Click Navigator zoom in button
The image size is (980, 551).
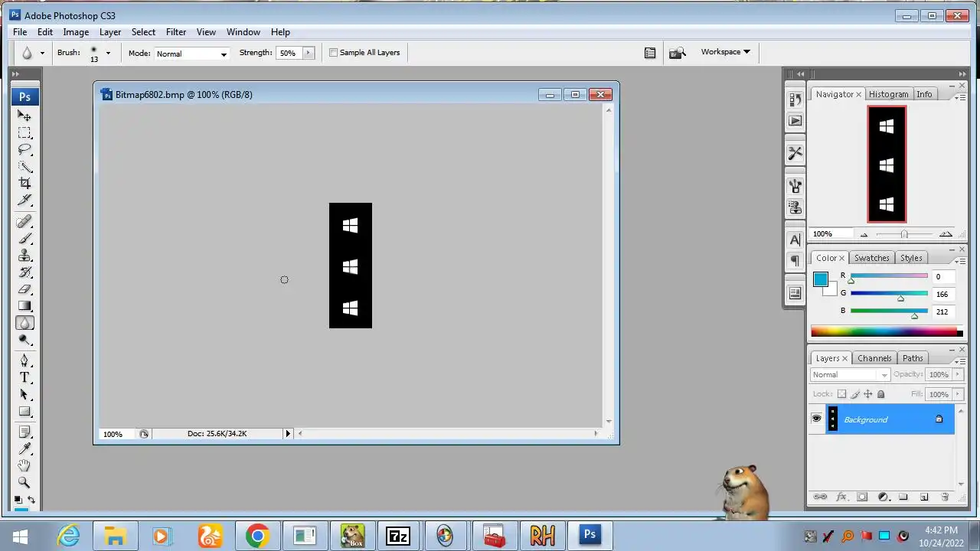point(946,234)
